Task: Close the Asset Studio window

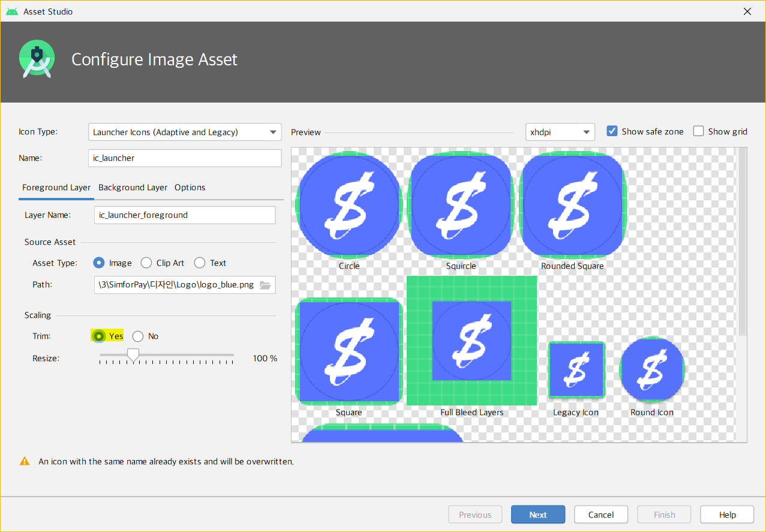Action: click(x=747, y=11)
